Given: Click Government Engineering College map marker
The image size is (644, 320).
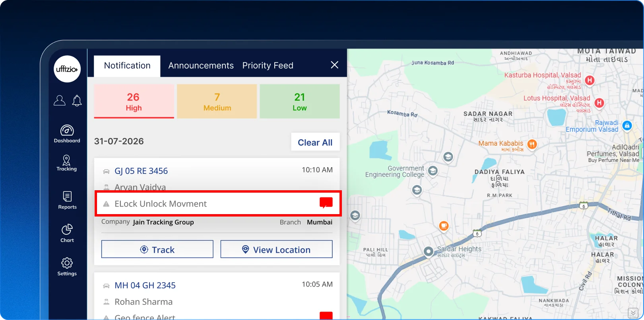Looking at the screenshot, I should coord(433,171).
